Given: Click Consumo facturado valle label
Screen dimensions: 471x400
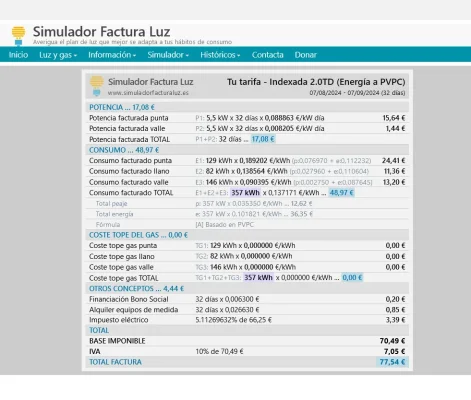Looking at the screenshot, I should click(x=129, y=182).
